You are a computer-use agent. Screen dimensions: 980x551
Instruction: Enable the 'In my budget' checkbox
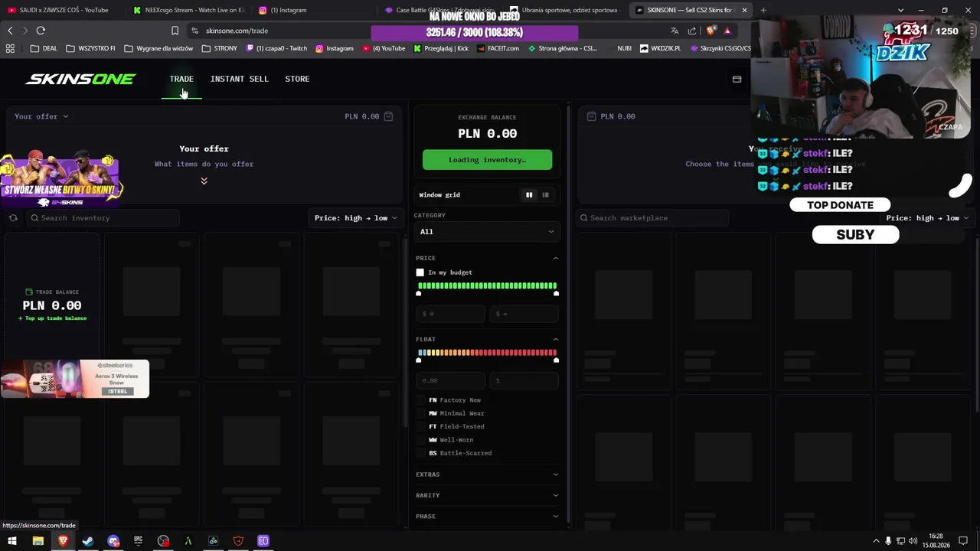420,272
